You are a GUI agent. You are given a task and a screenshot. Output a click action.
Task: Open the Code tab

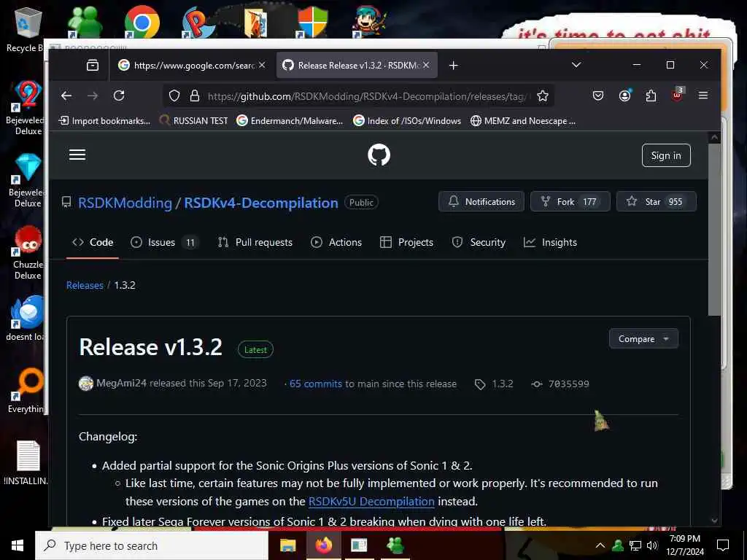93,242
